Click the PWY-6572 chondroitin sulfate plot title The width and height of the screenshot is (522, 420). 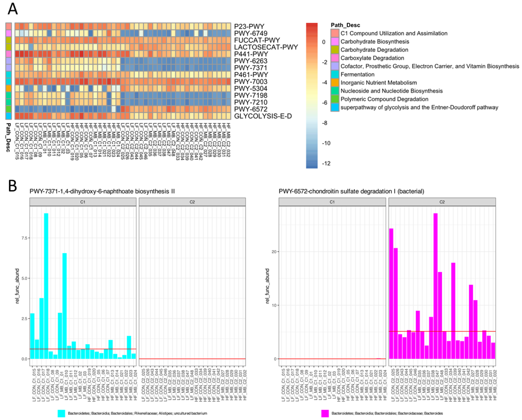pyautogui.click(x=351, y=191)
